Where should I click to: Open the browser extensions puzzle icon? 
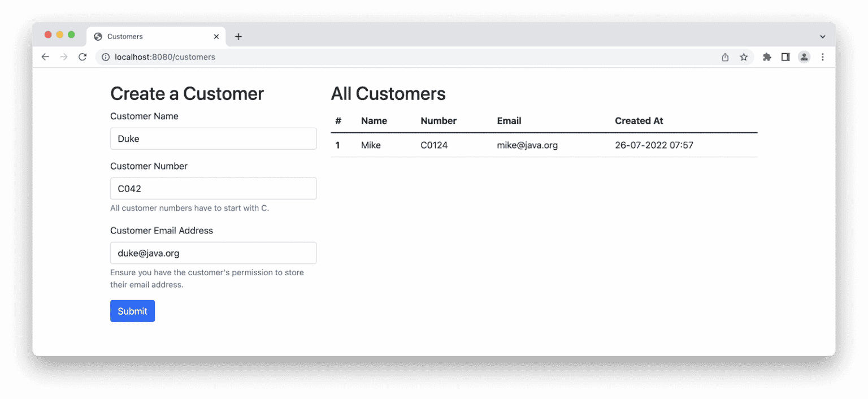(x=767, y=57)
